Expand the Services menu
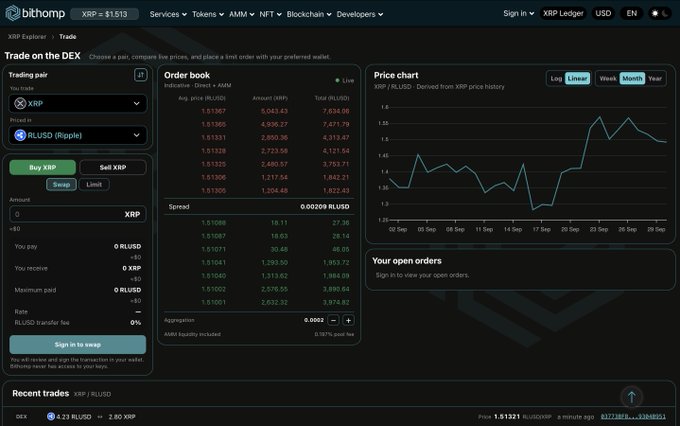 (x=168, y=14)
